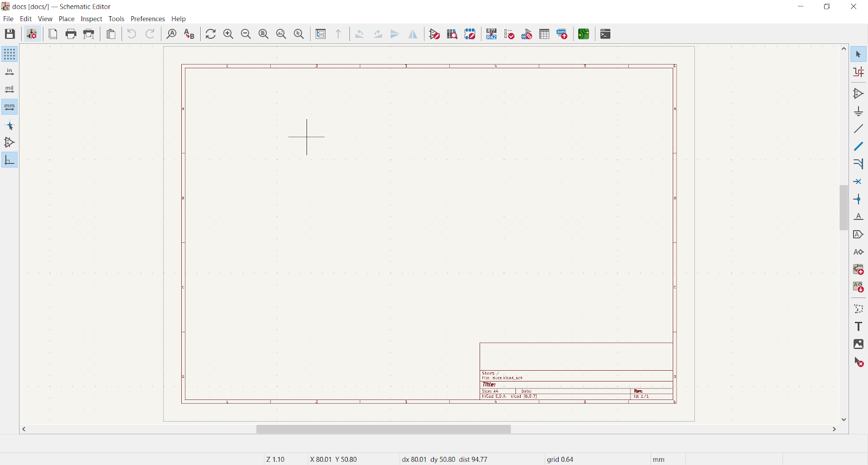Select the Add Power Port tool

[x=858, y=111]
